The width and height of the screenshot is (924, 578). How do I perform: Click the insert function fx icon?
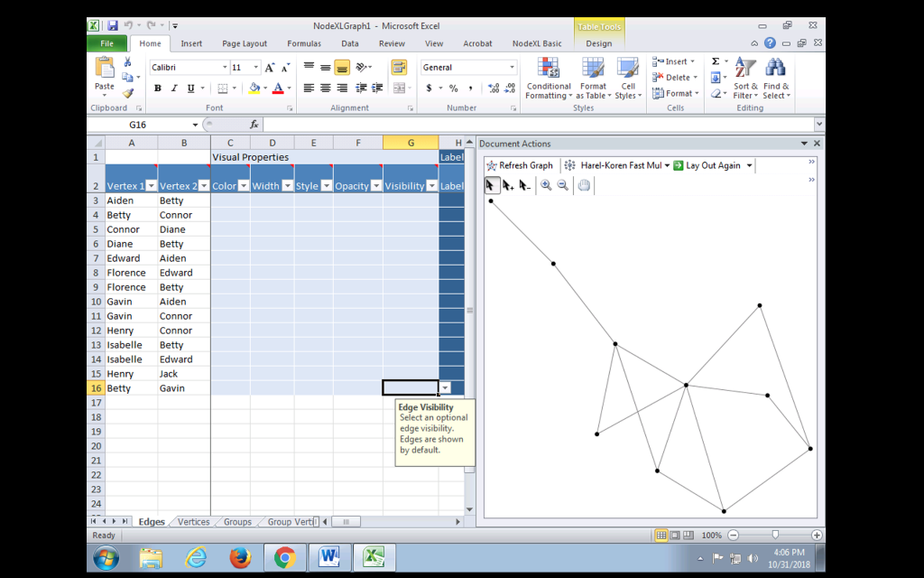coord(254,125)
